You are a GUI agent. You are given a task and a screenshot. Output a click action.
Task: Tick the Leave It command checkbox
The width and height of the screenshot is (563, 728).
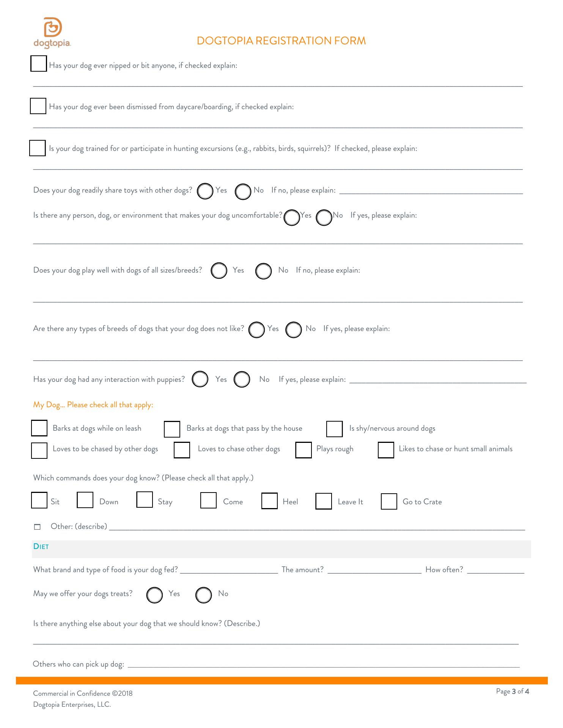click(324, 501)
